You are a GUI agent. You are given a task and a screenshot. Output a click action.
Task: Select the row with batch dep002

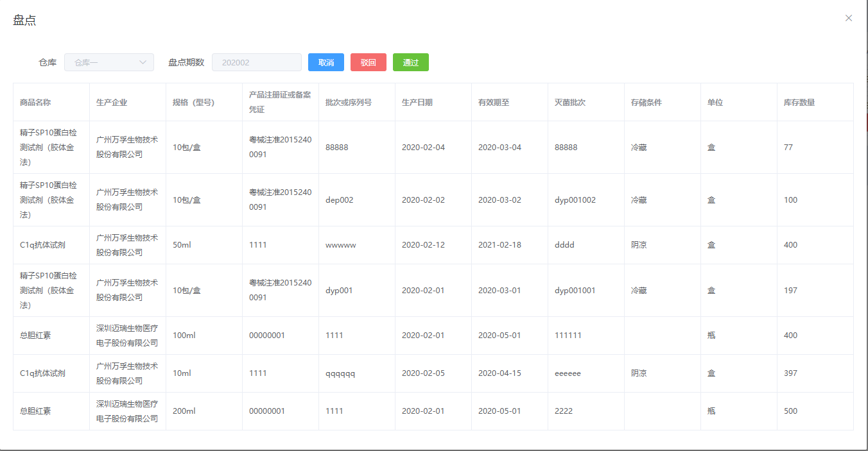(340, 200)
